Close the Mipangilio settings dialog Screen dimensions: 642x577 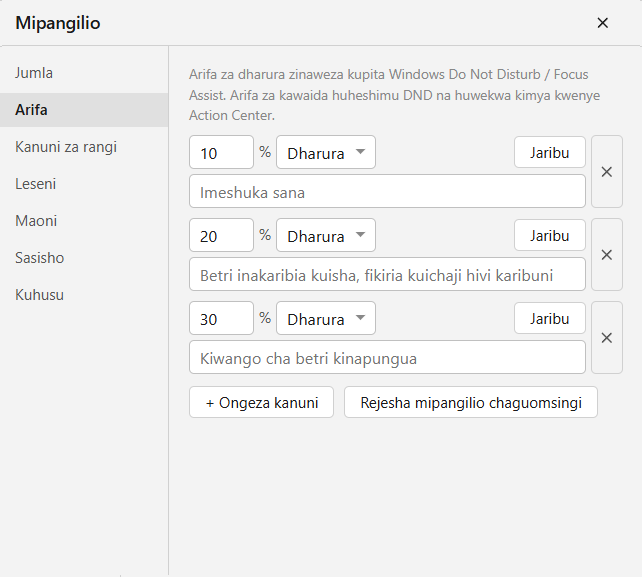[x=602, y=23]
